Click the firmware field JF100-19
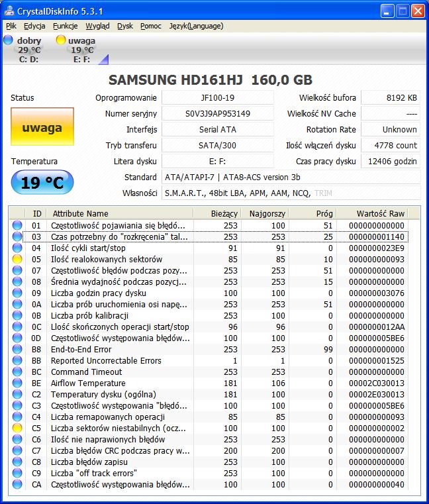The image size is (429, 504). [x=218, y=97]
